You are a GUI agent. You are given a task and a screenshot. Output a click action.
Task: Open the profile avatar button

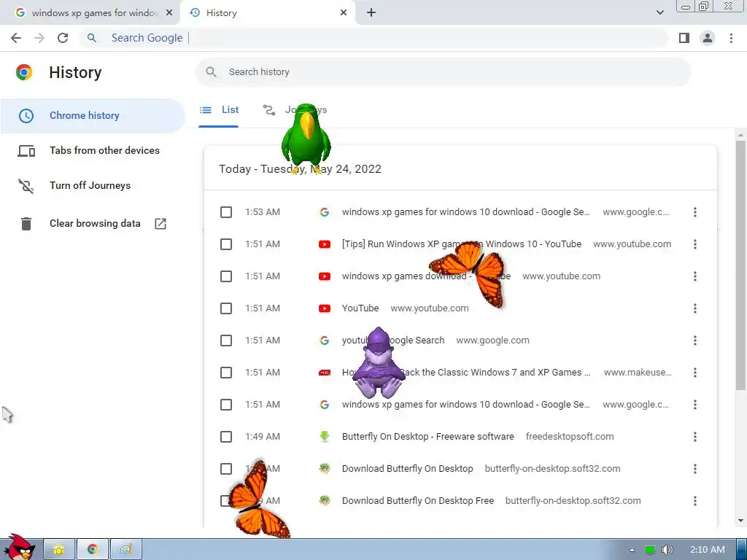tap(708, 38)
